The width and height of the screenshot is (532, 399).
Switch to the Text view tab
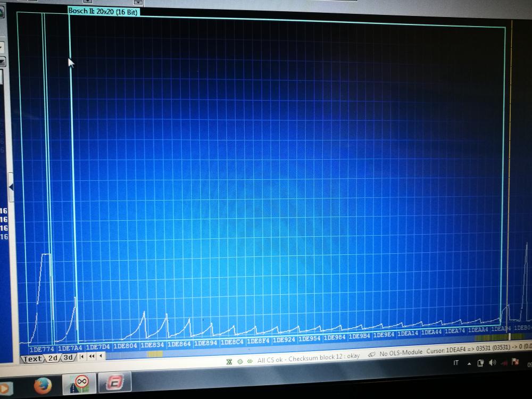pyautogui.click(x=32, y=359)
